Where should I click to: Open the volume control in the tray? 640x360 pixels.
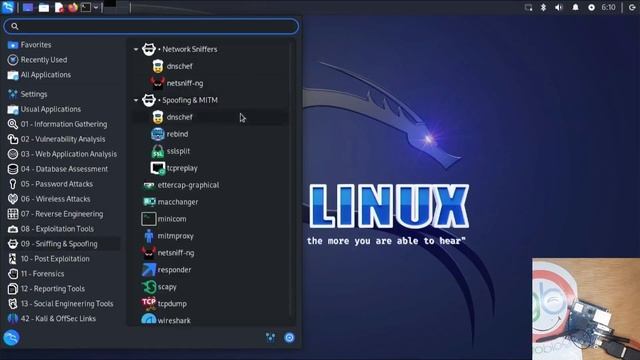tap(559, 7)
